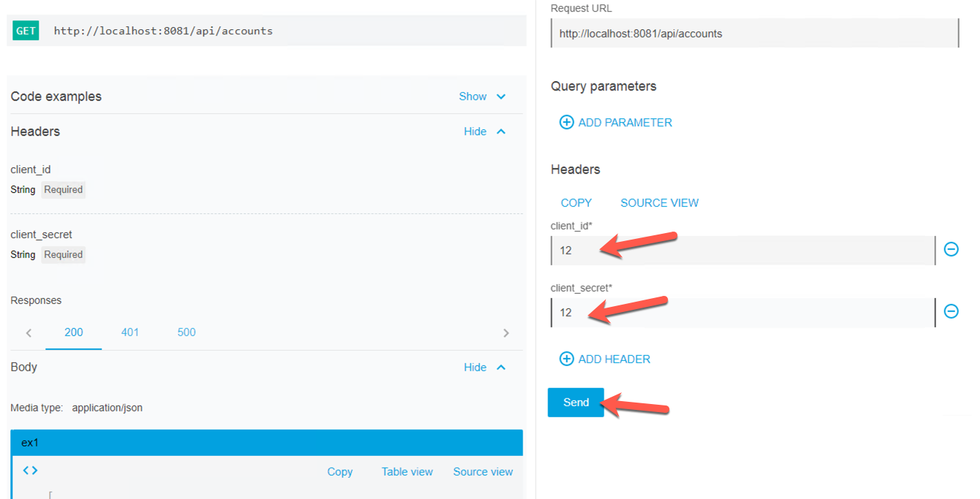
Task: Click the GET method badge
Action: click(26, 31)
